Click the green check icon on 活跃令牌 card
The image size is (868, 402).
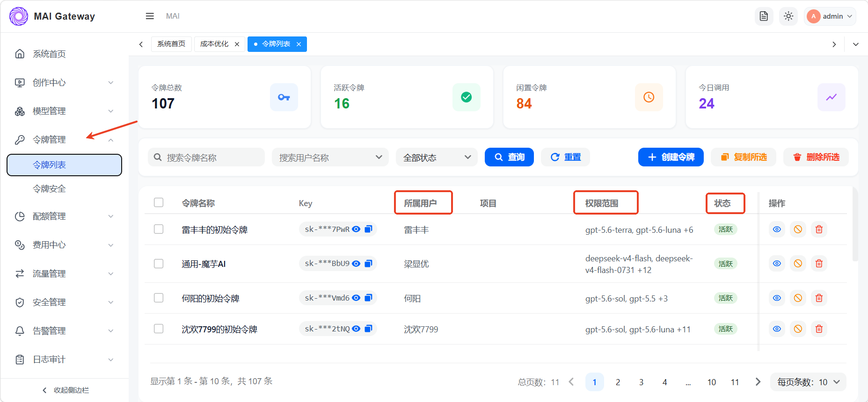467,97
